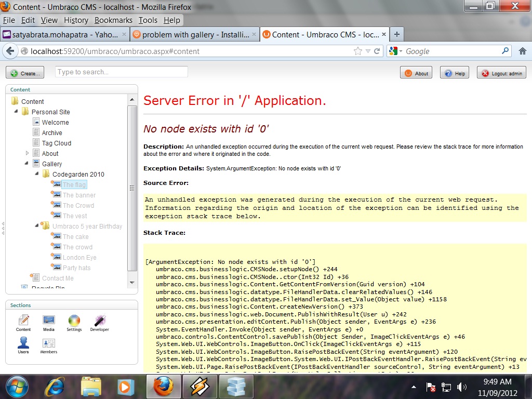This screenshot has width=532, height=399.
Task: Click the About page document icon
Action: [36, 153]
